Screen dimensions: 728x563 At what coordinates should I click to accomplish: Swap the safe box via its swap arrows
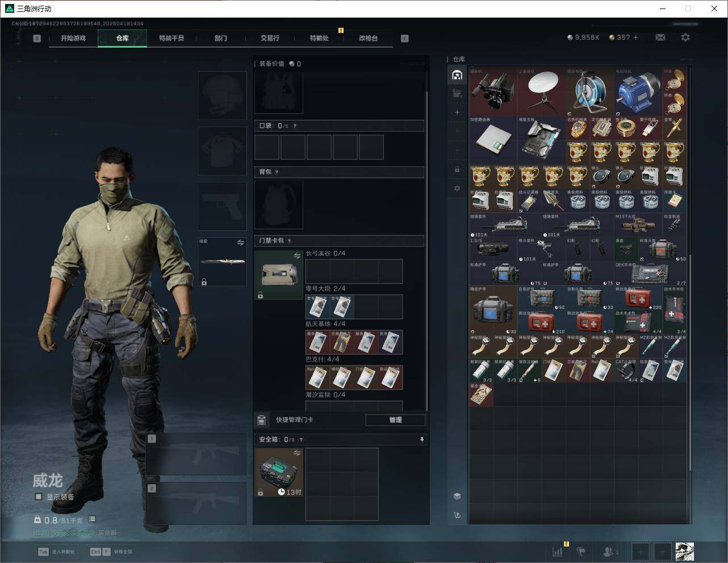(x=296, y=453)
